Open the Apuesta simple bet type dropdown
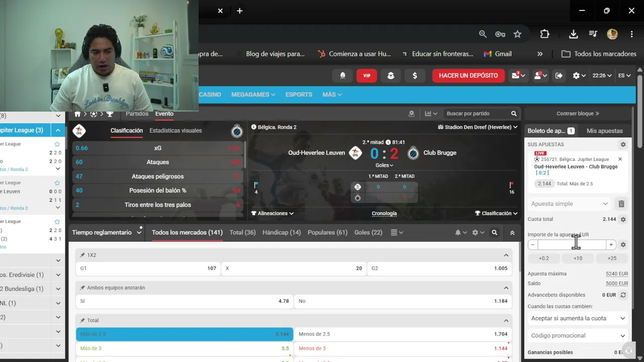The width and height of the screenshot is (644, 362). click(570, 204)
